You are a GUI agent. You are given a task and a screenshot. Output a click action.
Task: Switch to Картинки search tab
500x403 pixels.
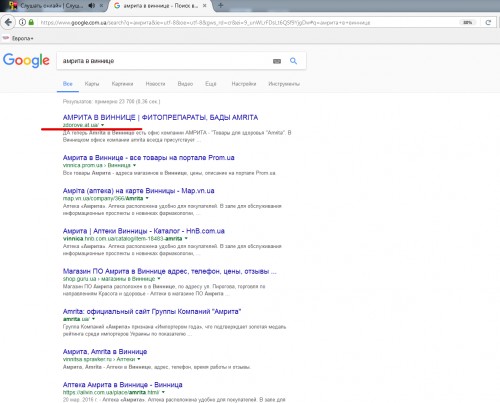pos(122,84)
